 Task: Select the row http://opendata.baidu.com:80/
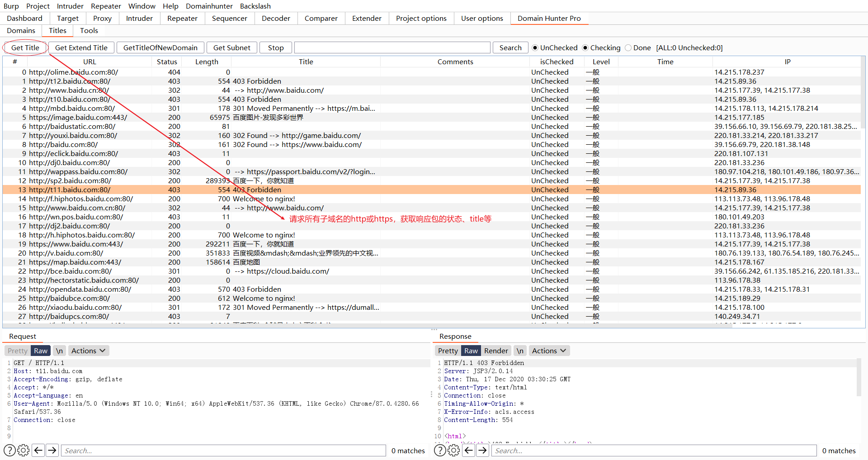(432, 289)
